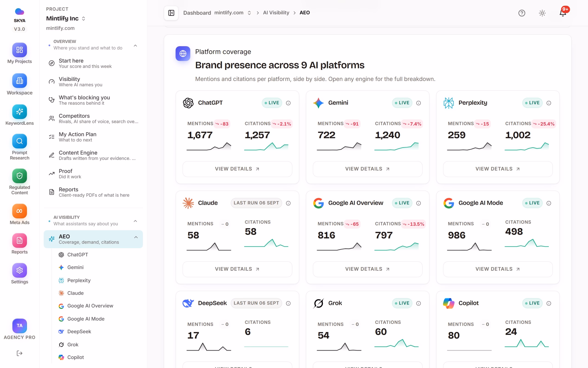The height and width of the screenshot is (368, 588).
Task: Open Content Engine menu item
Action: pos(93,155)
